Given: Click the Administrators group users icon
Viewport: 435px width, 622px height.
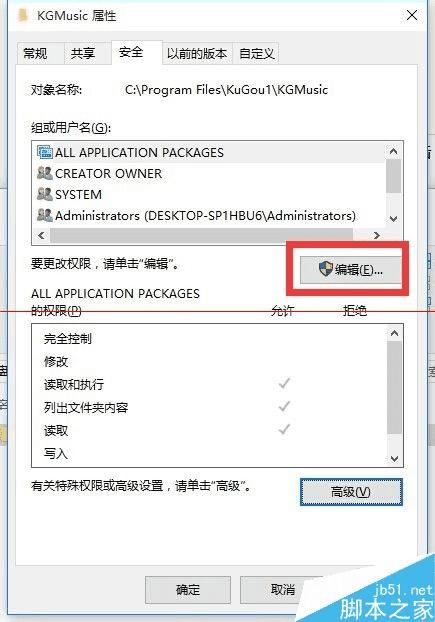Looking at the screenshot, I should click(x=44, y=215).
